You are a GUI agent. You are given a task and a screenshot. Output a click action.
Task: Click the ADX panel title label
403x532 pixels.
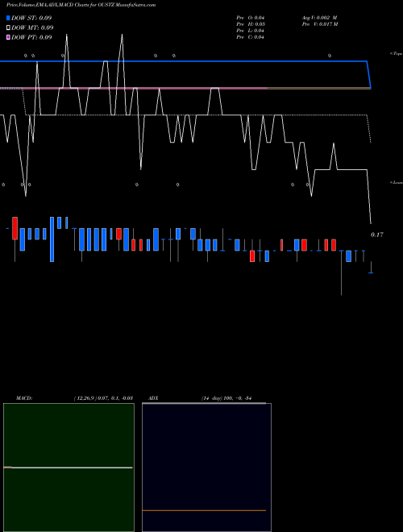coord(153,398)
